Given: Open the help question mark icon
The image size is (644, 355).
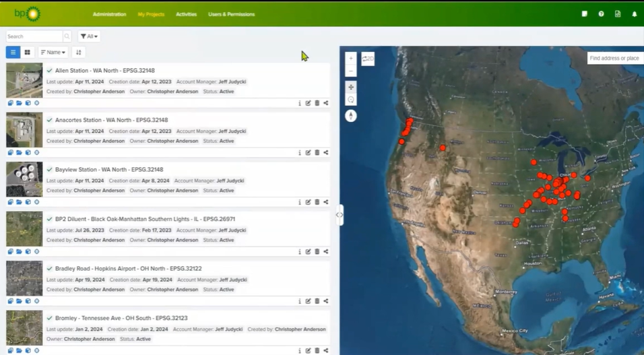Looking at the screenshot, I should [x=601, y=14].
